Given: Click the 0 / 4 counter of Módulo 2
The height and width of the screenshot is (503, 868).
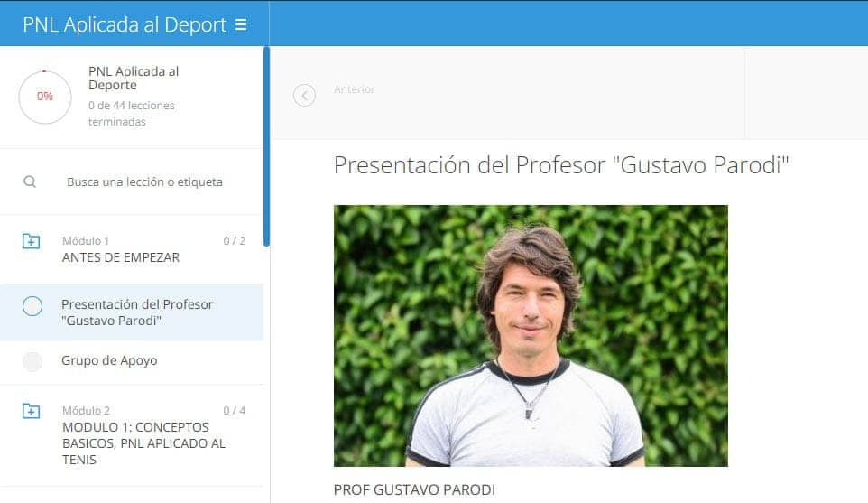Looking at the screenshot, I should point(234,411).
